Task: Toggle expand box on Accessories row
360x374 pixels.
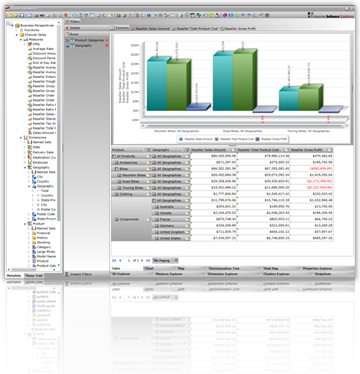Action: pyautogui.click(x=117, y=163)
